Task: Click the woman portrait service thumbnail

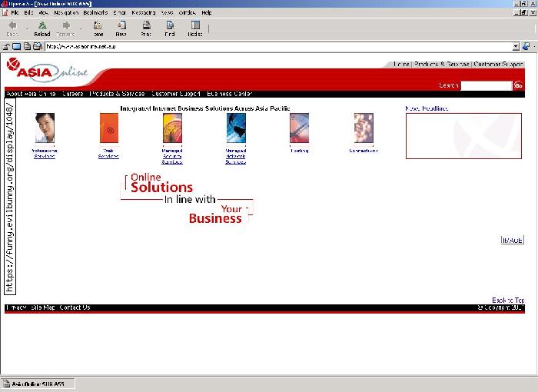Action: [x=45, y=128]
